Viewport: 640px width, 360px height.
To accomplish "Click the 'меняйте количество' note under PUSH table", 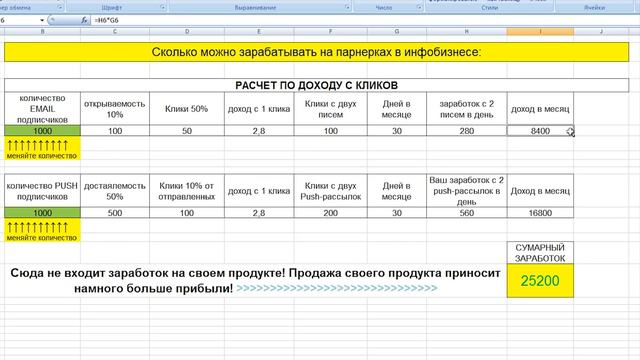I will coord(42,238).
